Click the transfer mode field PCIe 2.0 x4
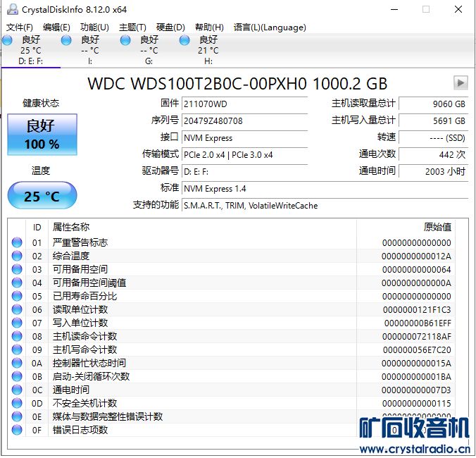476x458 pixels. [x=244, y=155]
